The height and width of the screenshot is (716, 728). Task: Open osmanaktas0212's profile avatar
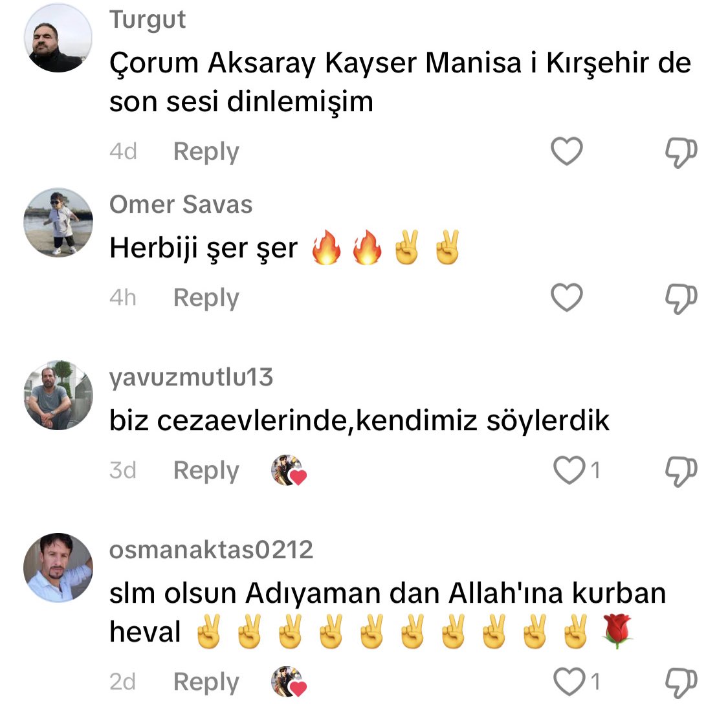pyautogui.click(x=58, y=567)
